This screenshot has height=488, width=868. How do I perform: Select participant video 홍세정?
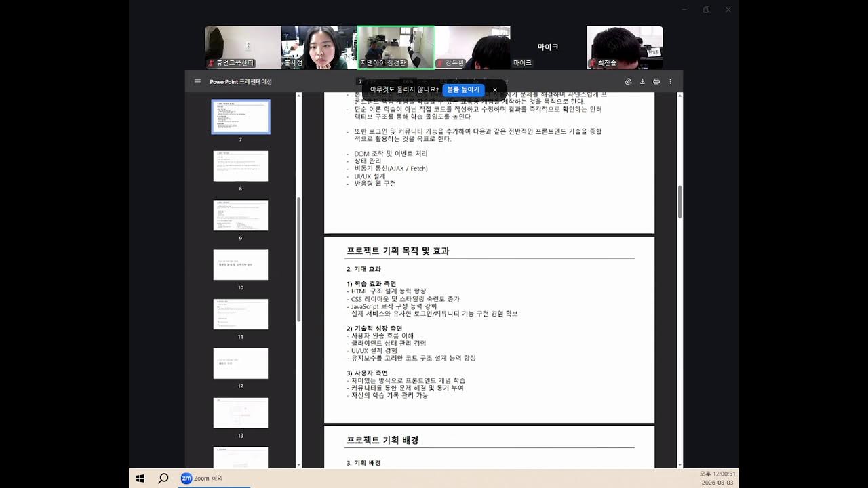pos(319,47)
